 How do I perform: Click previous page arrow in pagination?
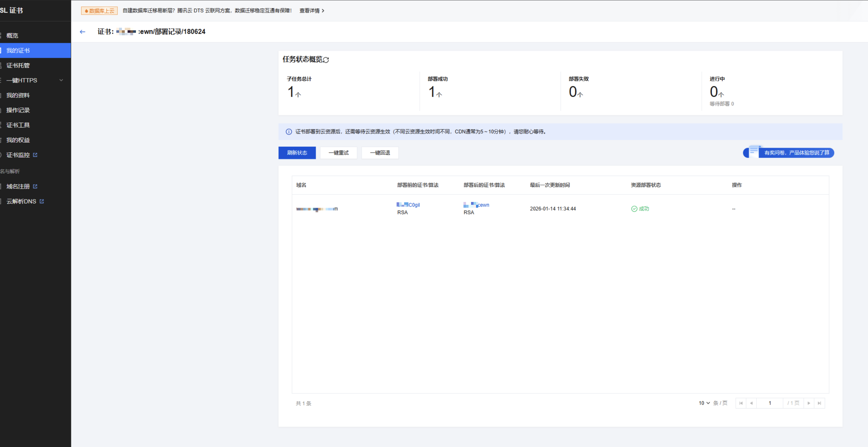click(x=751, y=403)
